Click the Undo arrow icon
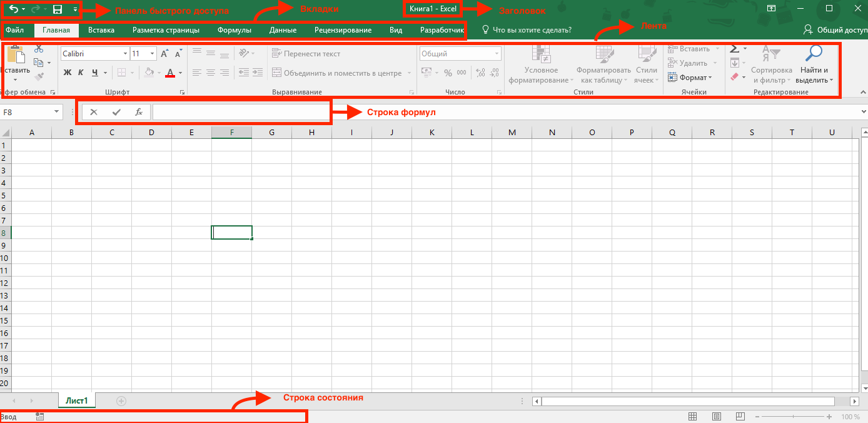 [13, 9]
